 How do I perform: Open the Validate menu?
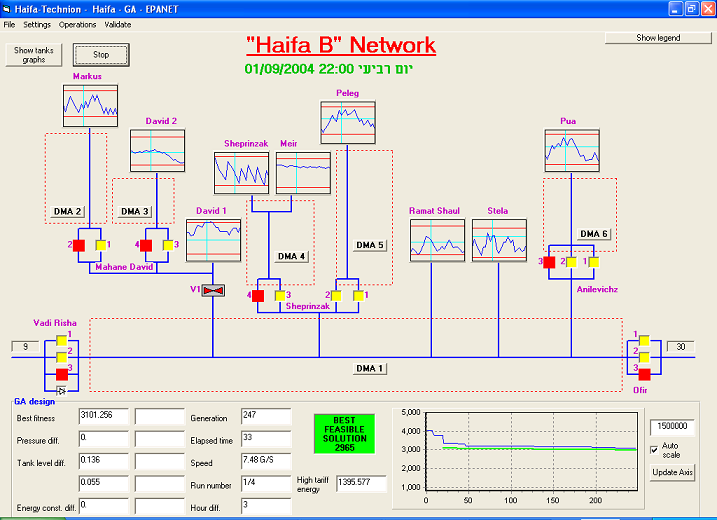pos(118,25)
